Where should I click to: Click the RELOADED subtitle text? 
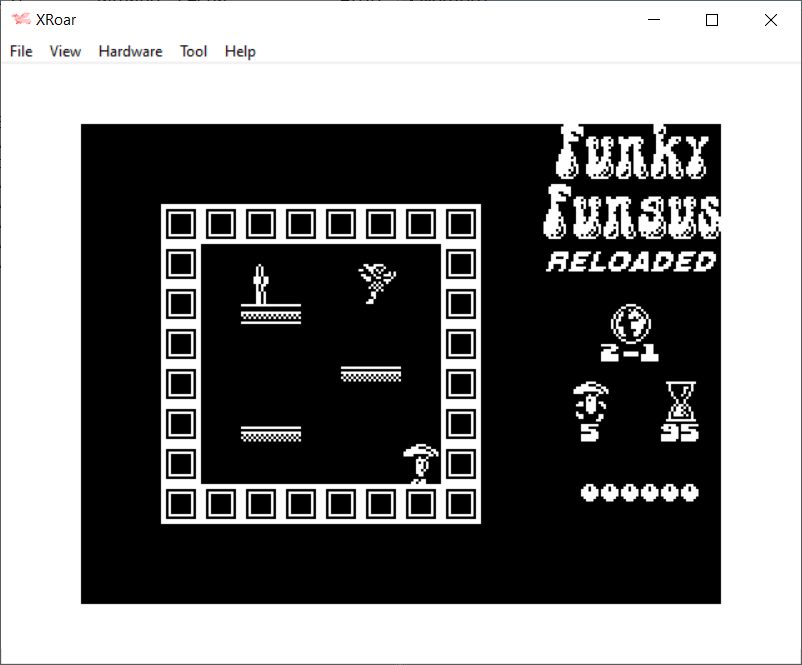tap(632, 262)
